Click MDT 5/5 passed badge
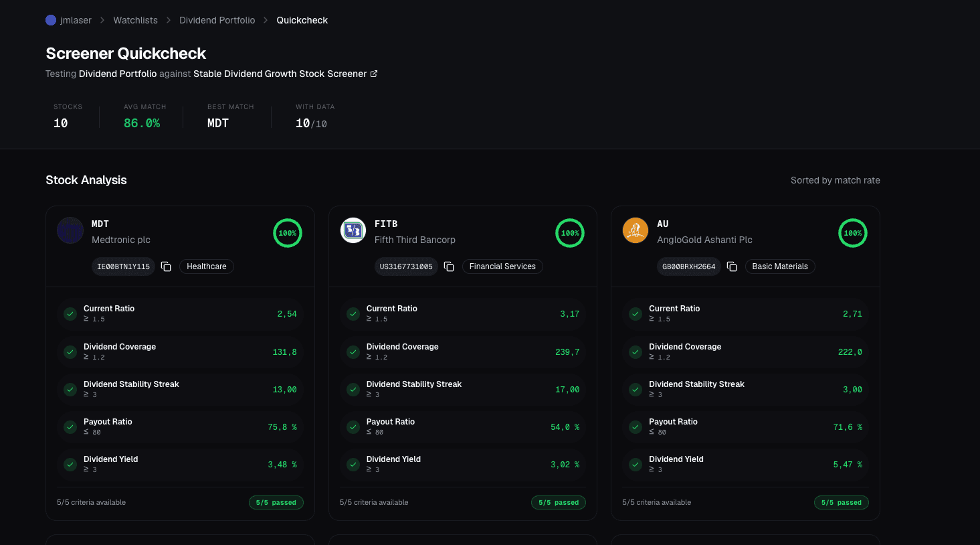Screen dimensions: 980x545 pos(276,503)
